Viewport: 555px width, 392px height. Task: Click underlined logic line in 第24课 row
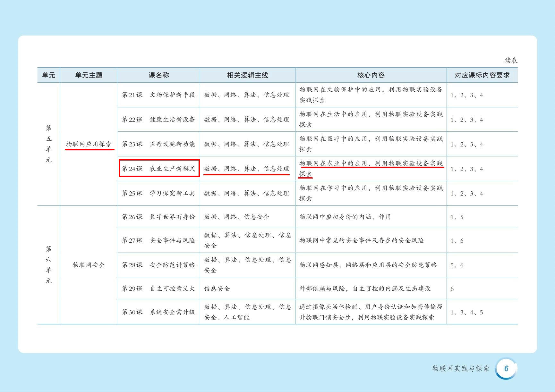(x=247, y=169)
